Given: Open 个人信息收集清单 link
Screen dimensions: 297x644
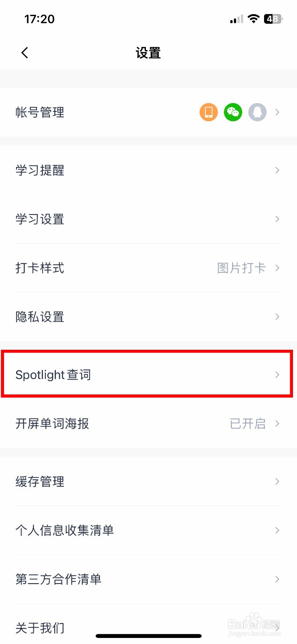Looking at the screenshot, I should pos(65,530).
